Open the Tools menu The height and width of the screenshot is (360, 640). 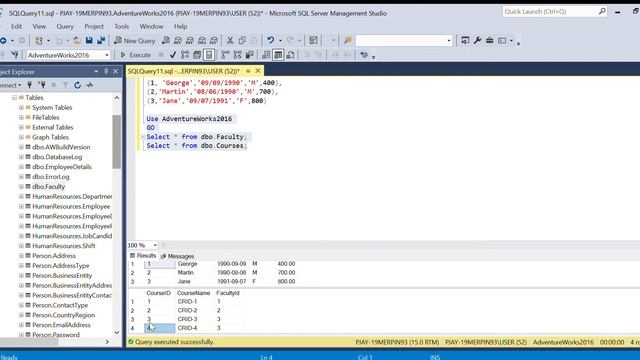[121, 26]
